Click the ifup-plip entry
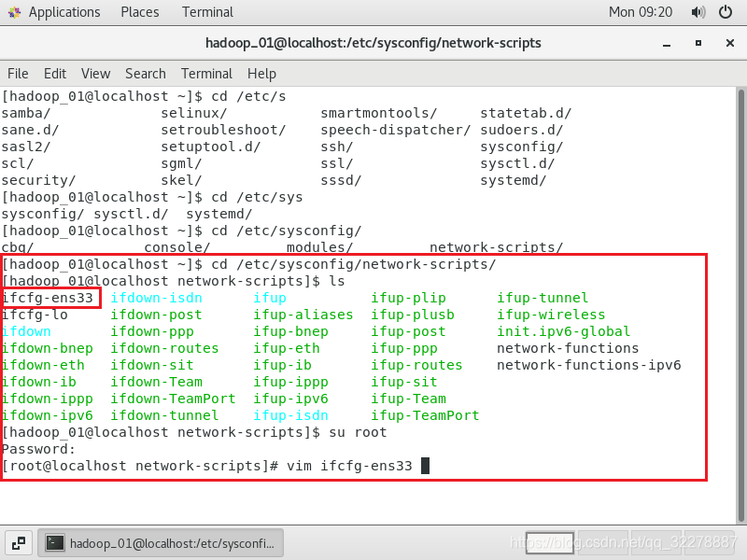This screenshot has width=747, height=560. coord(408,298)
